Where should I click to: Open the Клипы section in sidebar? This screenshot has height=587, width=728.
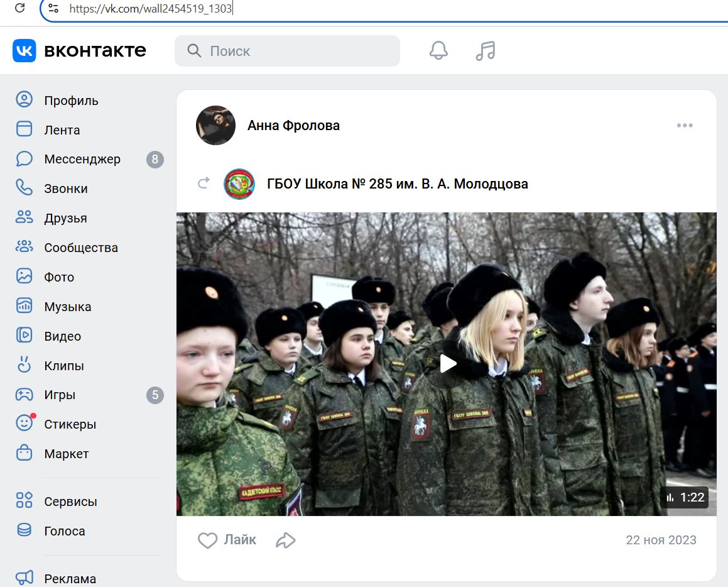65,365
